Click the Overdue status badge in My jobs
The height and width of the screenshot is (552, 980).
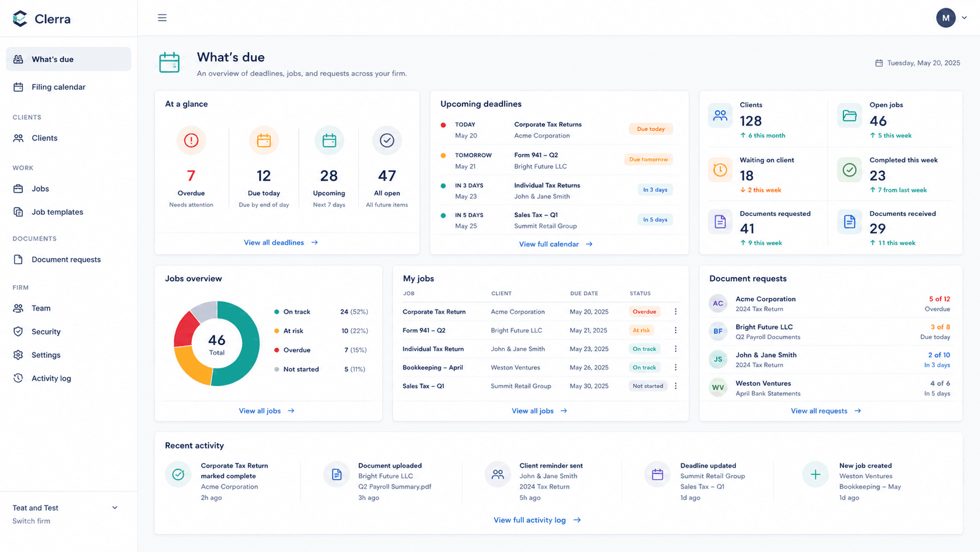point(644,311)
